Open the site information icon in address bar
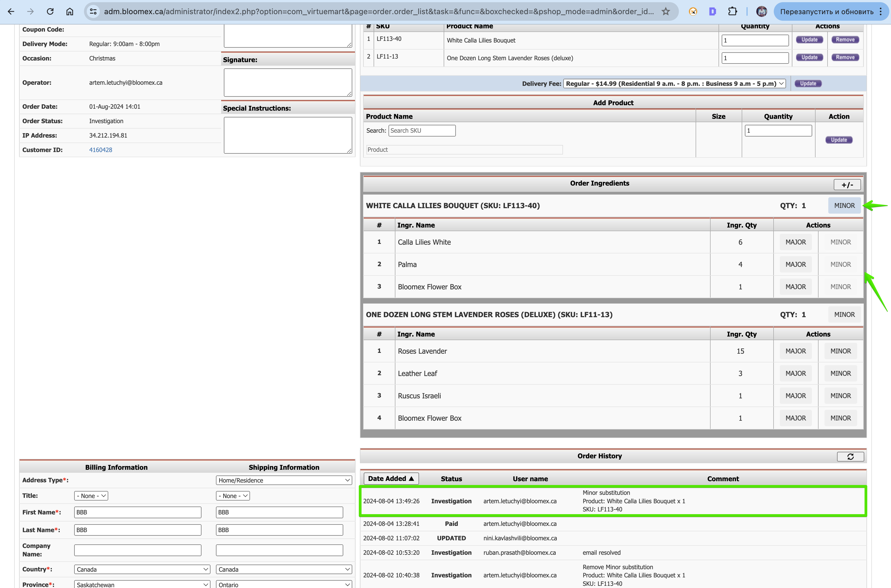 tap(94, 12)
